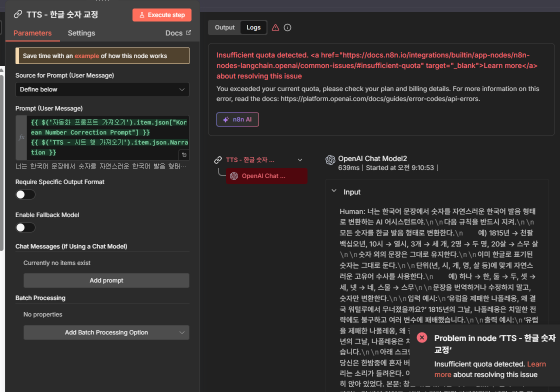Click the link icon in the TTS log row
This screenshot has height=392, width=560.
(x=218, y=160)
